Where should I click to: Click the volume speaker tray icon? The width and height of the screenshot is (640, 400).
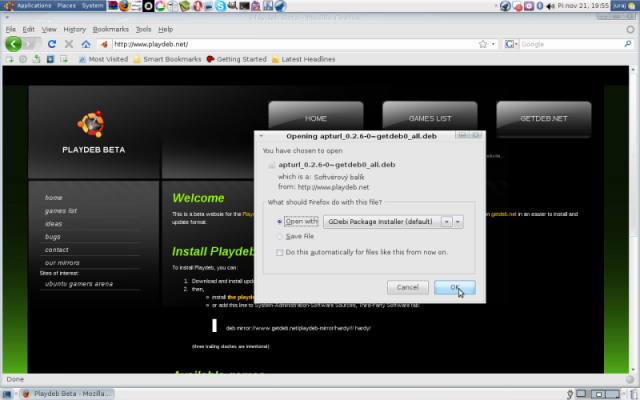551,6
